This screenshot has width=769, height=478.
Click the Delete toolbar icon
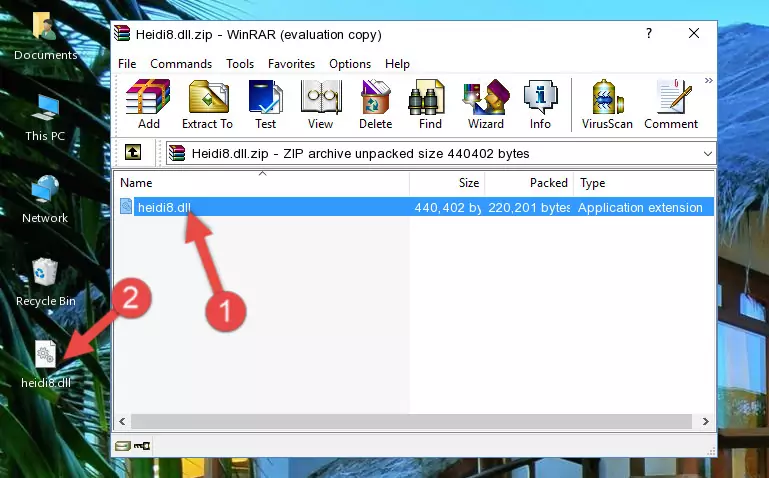point(375,104)
